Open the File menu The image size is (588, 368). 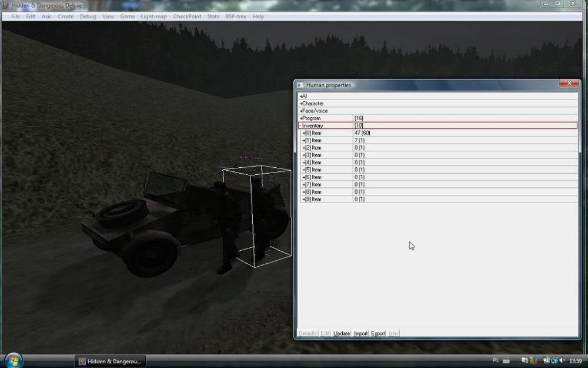point(15,16)
